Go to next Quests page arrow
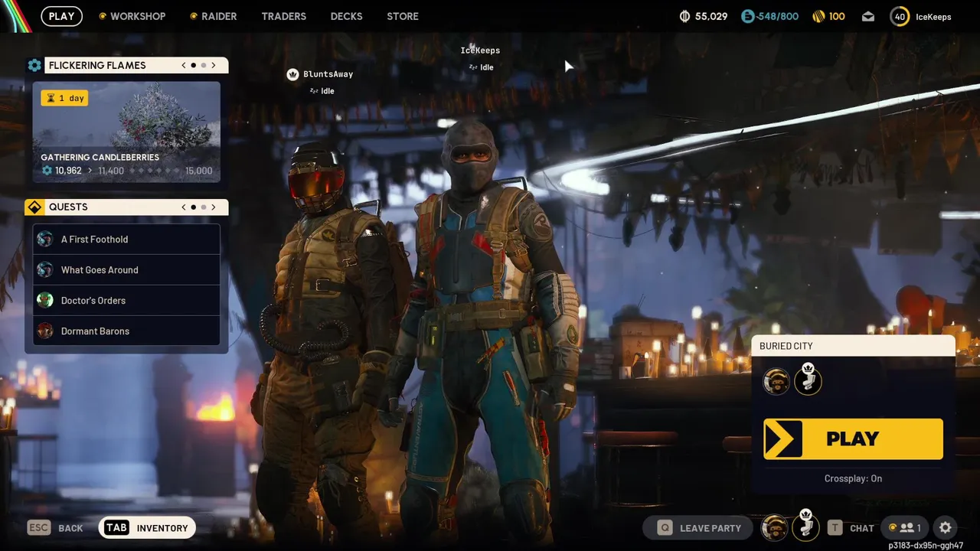 214,207
